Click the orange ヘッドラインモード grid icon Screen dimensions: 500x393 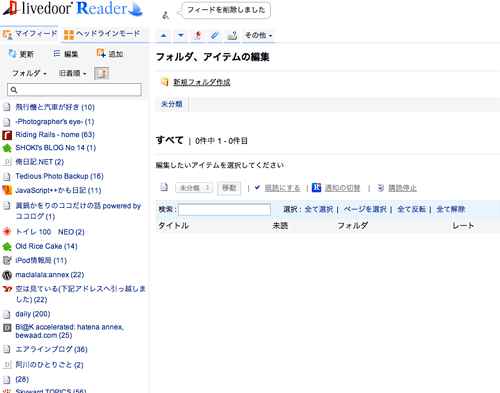69,35
